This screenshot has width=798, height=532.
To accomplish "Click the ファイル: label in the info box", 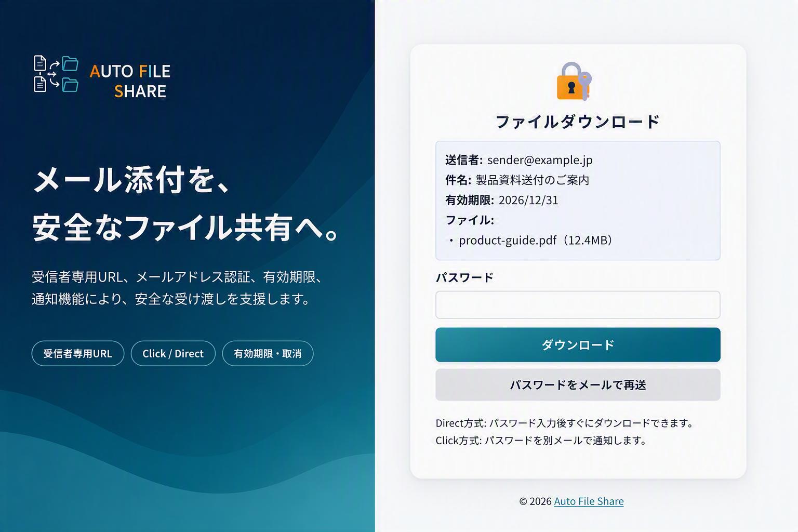I will [x=470, y=220].
